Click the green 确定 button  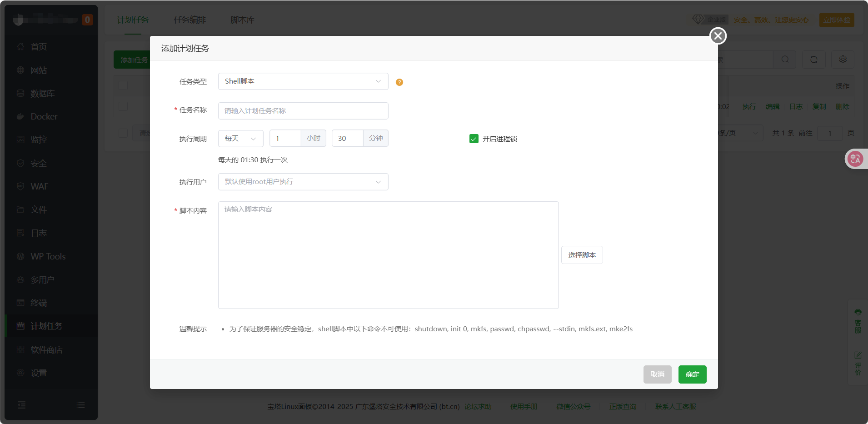coord(692,374)
